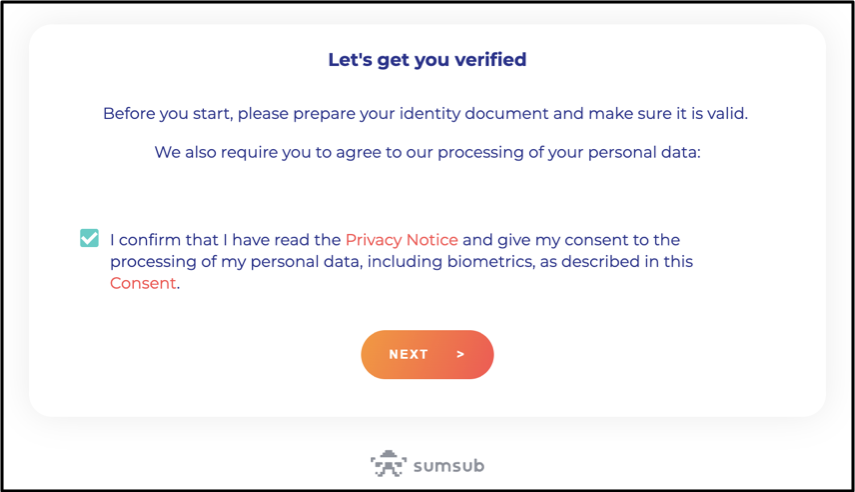This screenshot has height=492, width=855.
Task: Click the arrow chevron inside NEXT button
Action: (460, 354)
